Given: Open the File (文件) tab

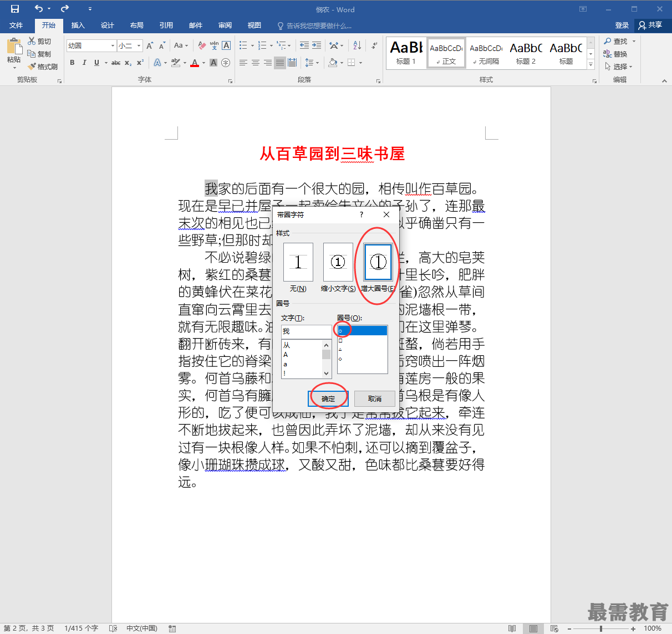Looking at the screenshot, I should coord(16,25).
